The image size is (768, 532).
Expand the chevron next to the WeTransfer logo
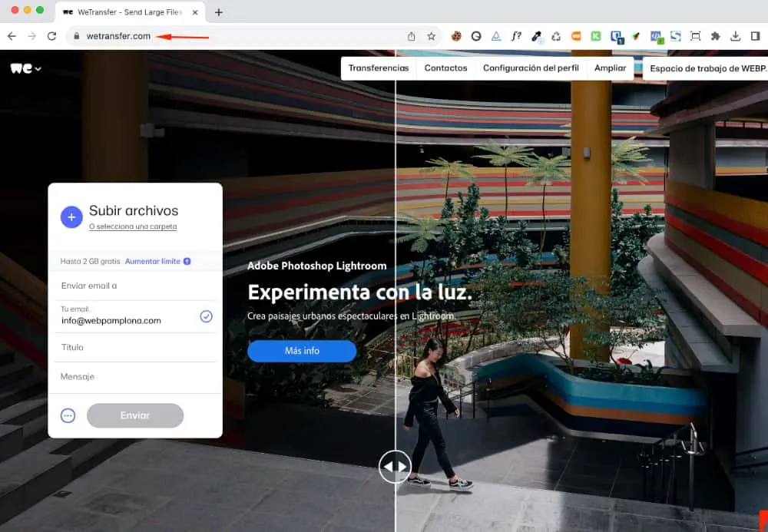point(38,69)
